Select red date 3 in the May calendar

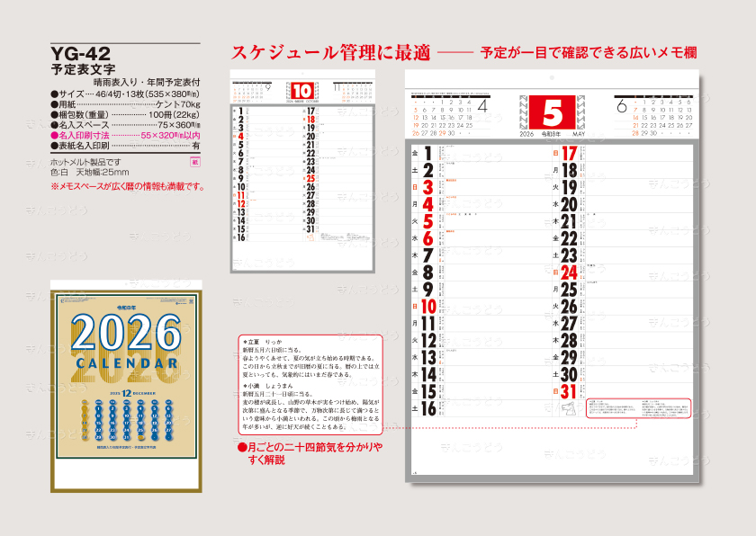click(427, 187)
